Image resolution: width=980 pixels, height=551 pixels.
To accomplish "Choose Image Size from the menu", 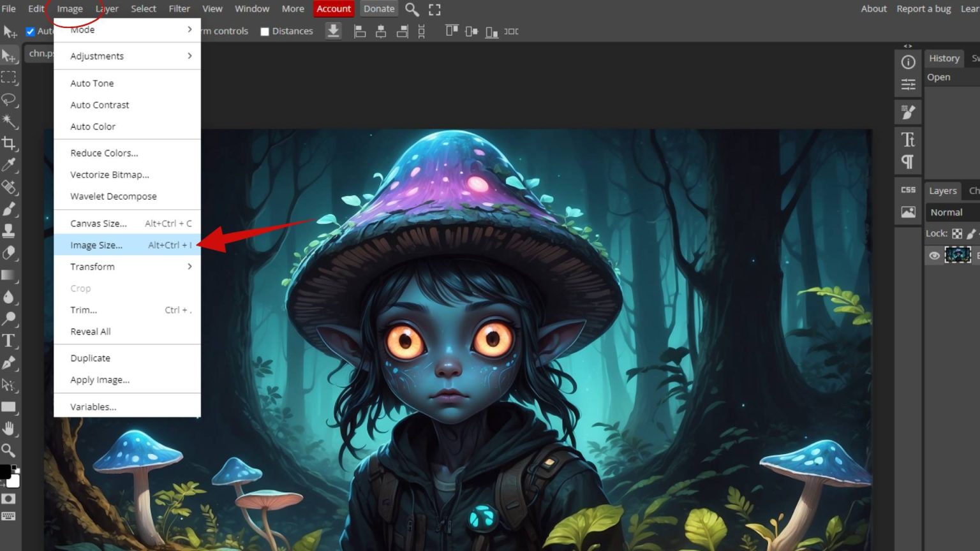I will [x=128, y=245].
